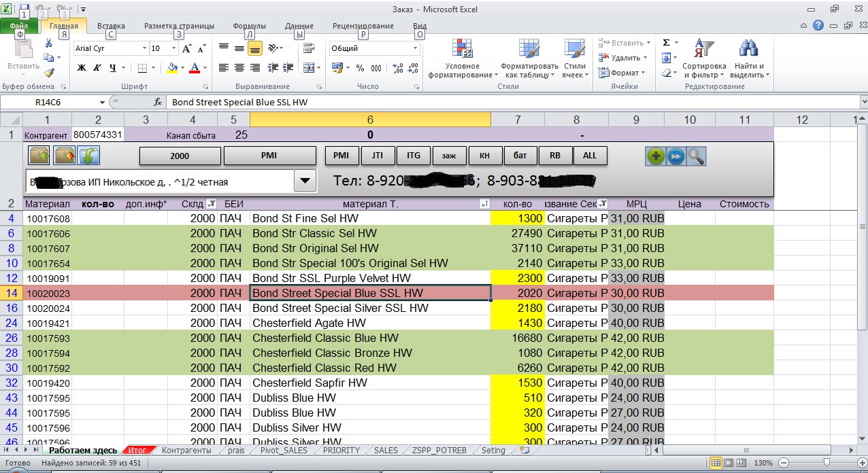Click the magnifier search icon on sheet
Screen dimensions: 868x473
696,156
